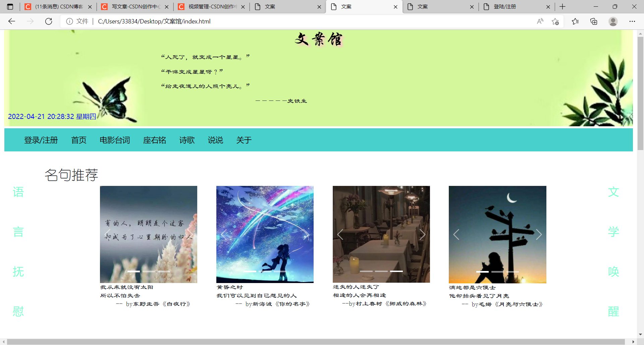The height and width of the screenshot is (345, 644).
Task: Open tab actions menu icon
Action: [10, 7]
